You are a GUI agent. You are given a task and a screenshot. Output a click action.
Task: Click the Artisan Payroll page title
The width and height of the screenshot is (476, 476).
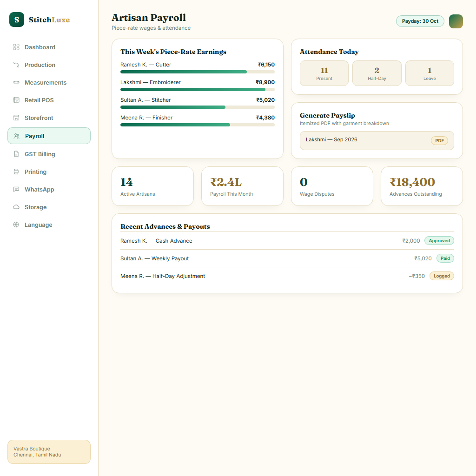pyautogui.click(x=149, y=18)
